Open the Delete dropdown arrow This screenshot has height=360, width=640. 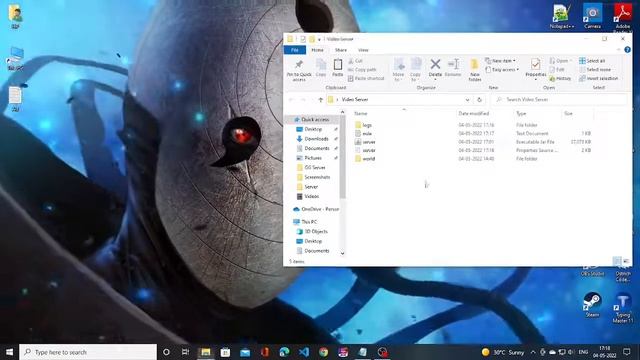click(x=435, y=79)
